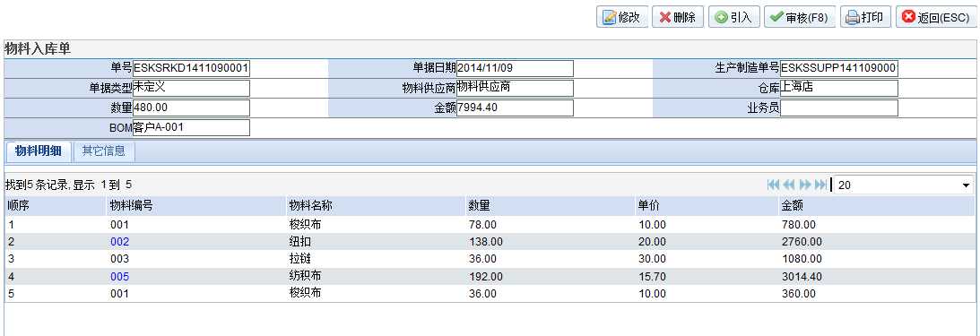The image size is (980, 336).
Task: Click material name 纺织布
Action: [305, 276]
